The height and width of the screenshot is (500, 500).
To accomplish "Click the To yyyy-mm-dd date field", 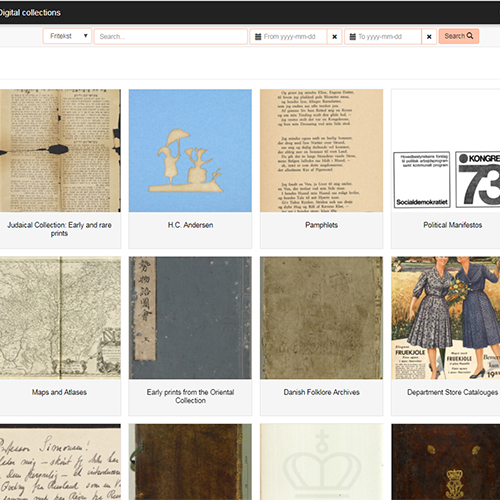I will coord(383,37).
